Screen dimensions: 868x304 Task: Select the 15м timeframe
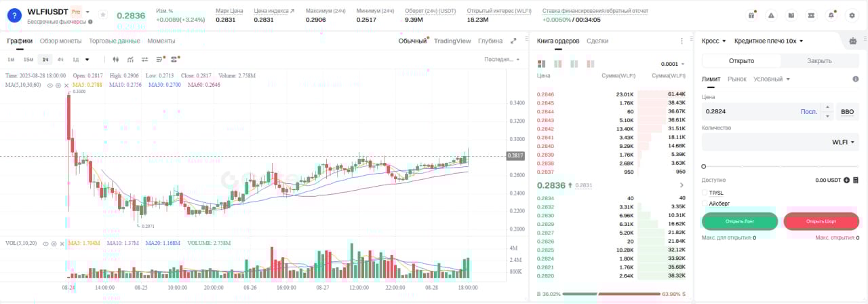28,60
